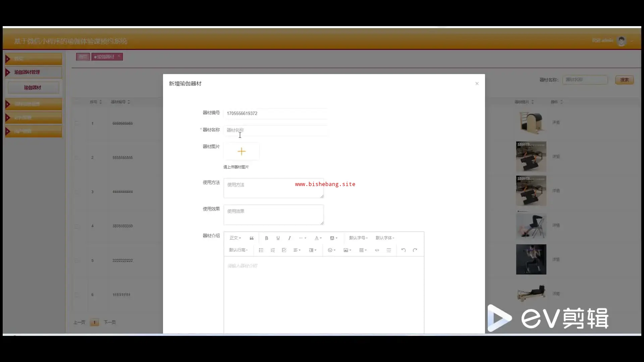
Task: Open the 默认字体 font family dropdown
Action: pos(385,238)
